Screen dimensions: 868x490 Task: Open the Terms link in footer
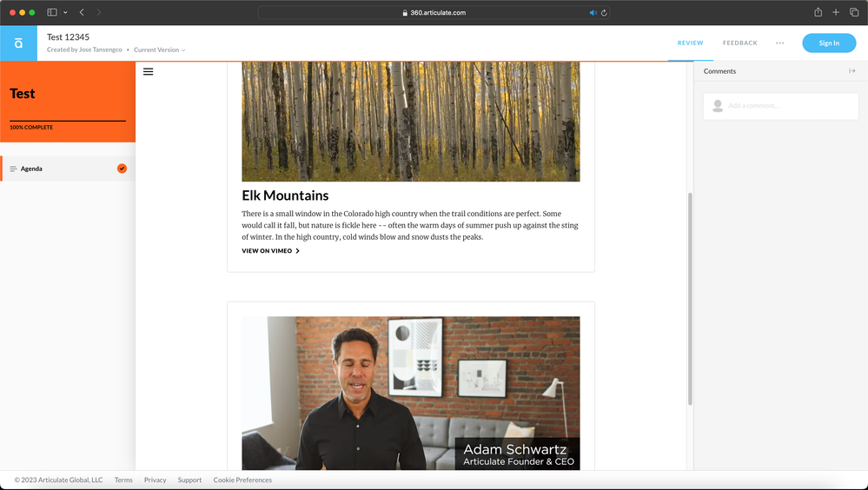pos(123,480)
